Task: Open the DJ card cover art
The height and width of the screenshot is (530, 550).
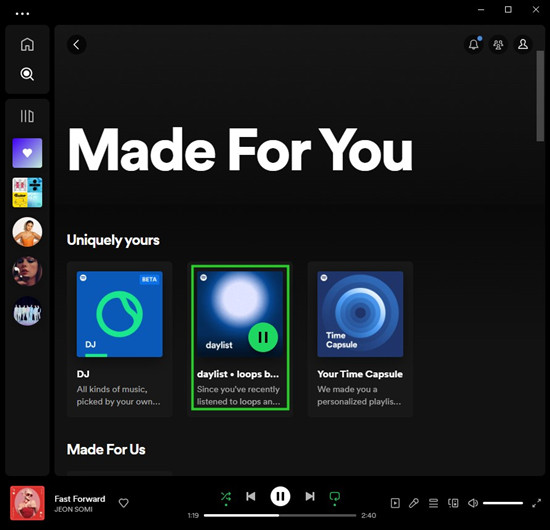Action: coord(120,314)
